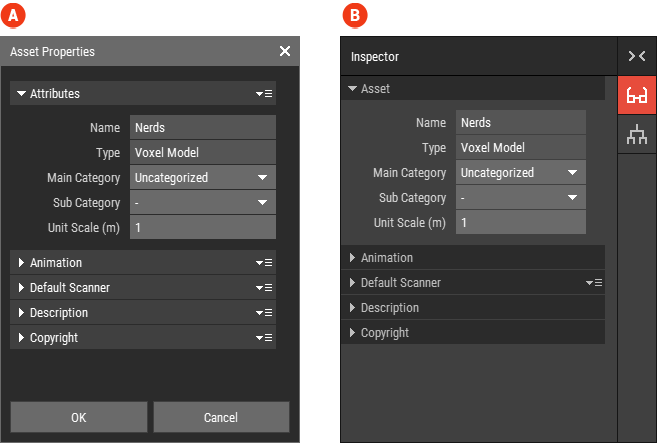This screenshot has width=657, height=443.
Task: Open Sub Category dropdown in Inspector
Action: pos(520,198)
